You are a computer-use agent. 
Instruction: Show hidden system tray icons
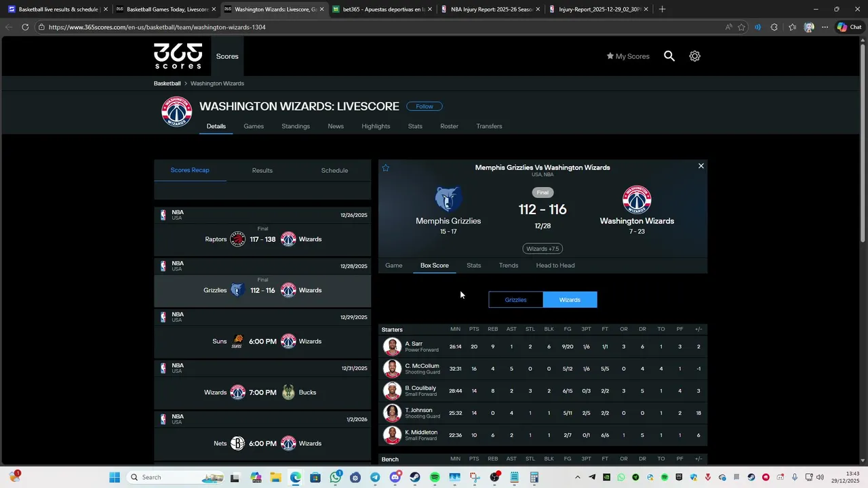pos(578,477)
